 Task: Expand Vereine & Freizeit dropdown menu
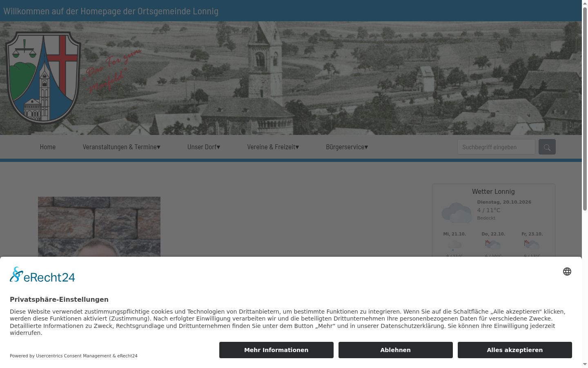[273, 147]
